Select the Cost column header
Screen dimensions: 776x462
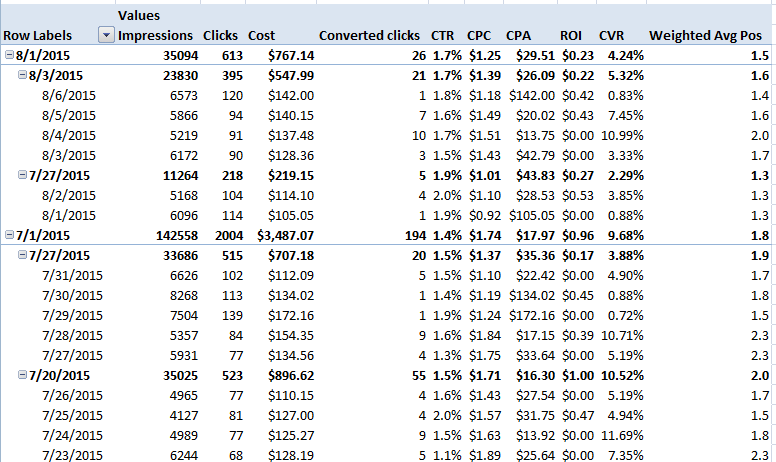click(x=261, y=36)
